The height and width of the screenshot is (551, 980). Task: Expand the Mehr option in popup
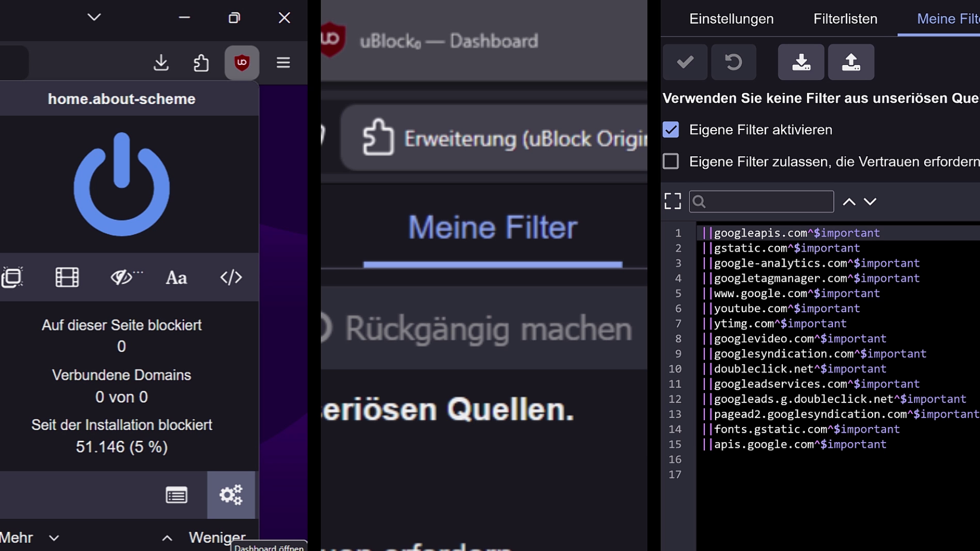click(29, 538)
